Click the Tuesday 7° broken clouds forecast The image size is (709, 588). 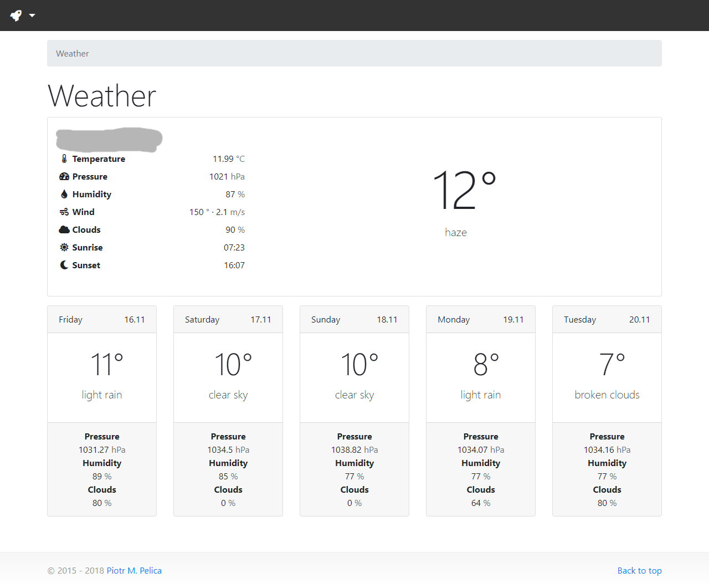(607, 377)
